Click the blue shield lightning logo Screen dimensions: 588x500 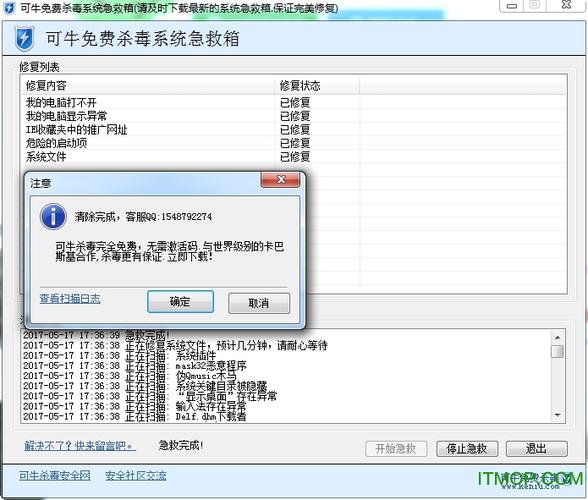tap(24, 39)
